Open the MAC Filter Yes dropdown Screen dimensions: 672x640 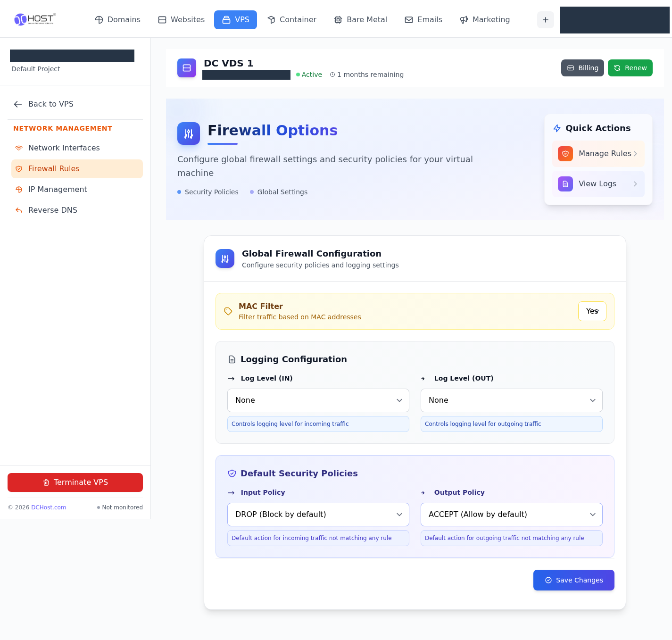pyautogui.click(x=592, y=311)
